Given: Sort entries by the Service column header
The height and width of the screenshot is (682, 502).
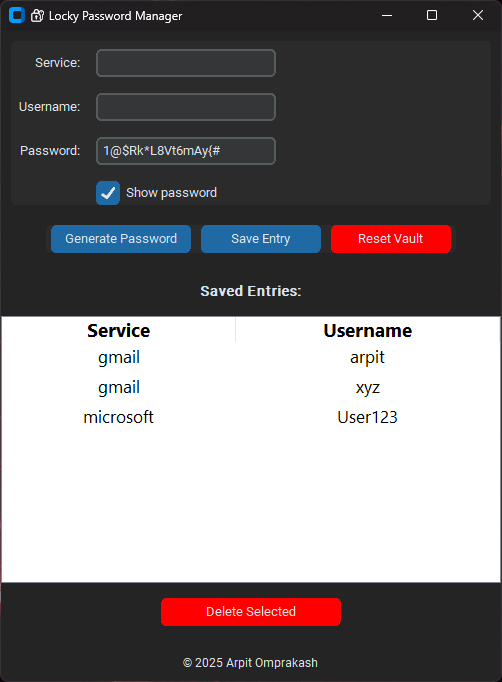Looking at the screenshot, I should [118, 331].
